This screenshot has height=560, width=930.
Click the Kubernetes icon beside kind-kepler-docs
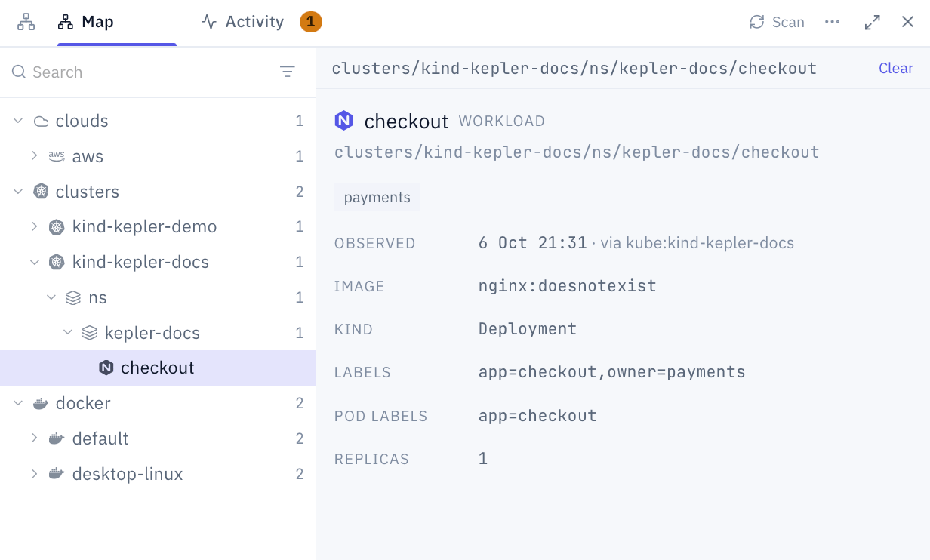click(57, 262)
